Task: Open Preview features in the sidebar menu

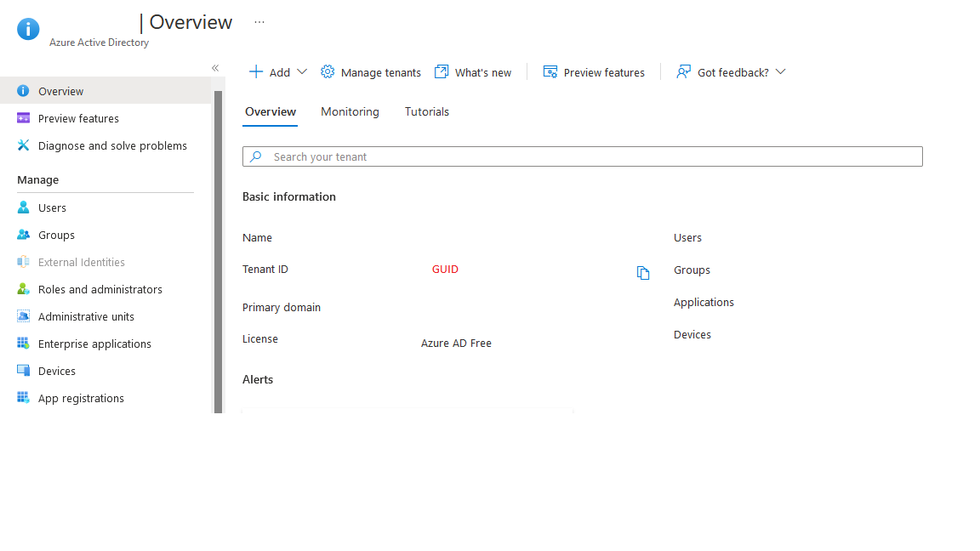Action: pyautogui.click(x=105, y=118)
